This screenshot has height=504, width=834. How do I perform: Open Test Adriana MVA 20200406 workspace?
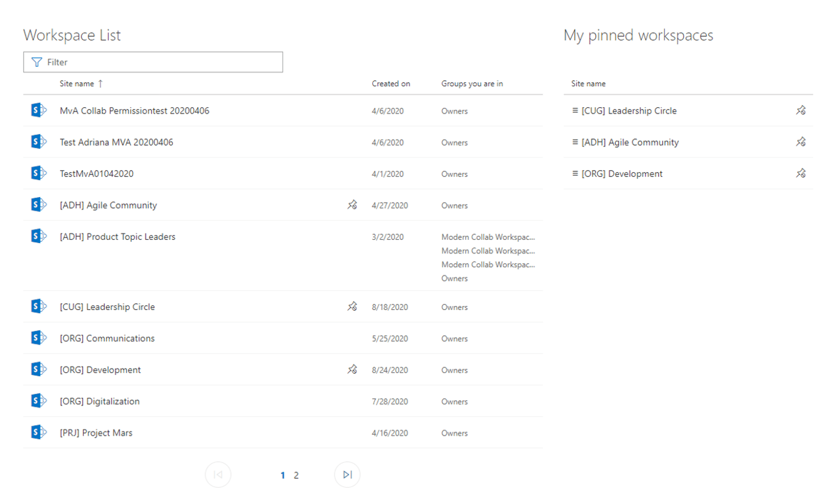pos(116,142)
